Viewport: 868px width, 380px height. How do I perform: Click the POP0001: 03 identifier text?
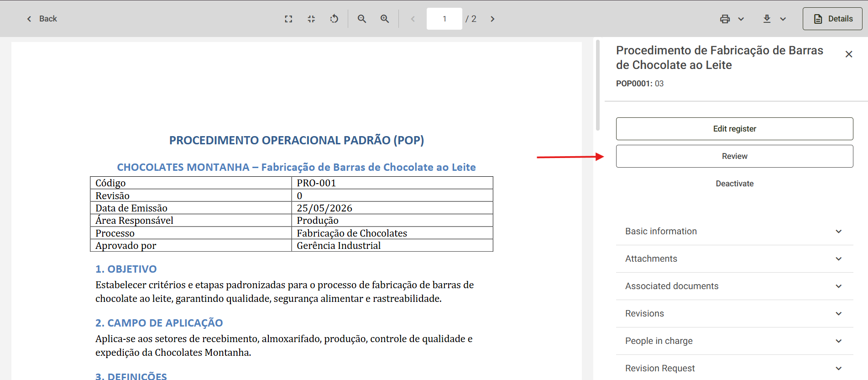(640, 84)
